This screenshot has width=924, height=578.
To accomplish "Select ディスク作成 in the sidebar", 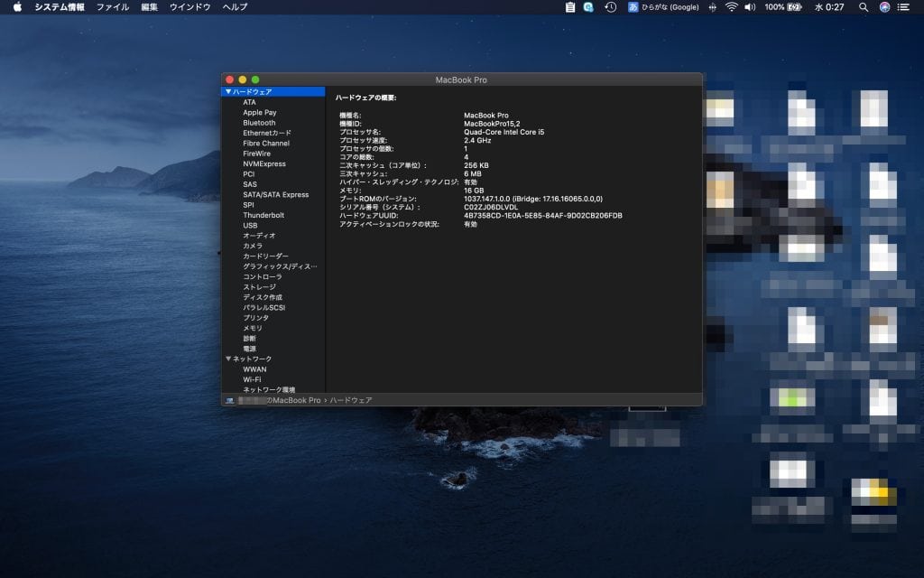I will (263, 297).
